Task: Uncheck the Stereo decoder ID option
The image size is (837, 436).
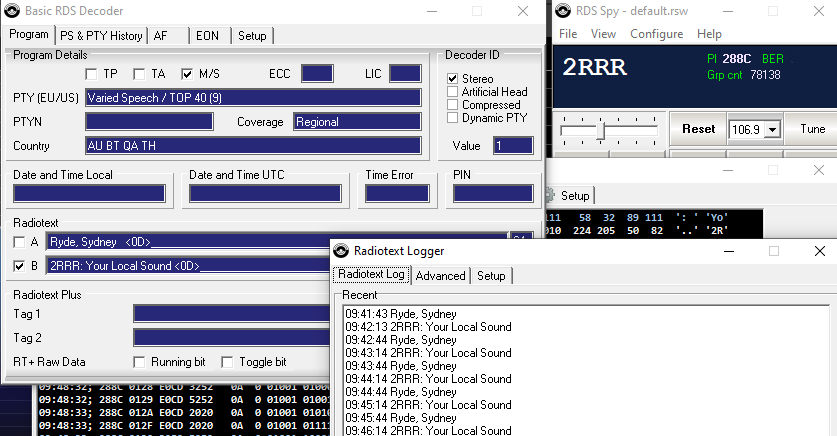Action: 453,79
